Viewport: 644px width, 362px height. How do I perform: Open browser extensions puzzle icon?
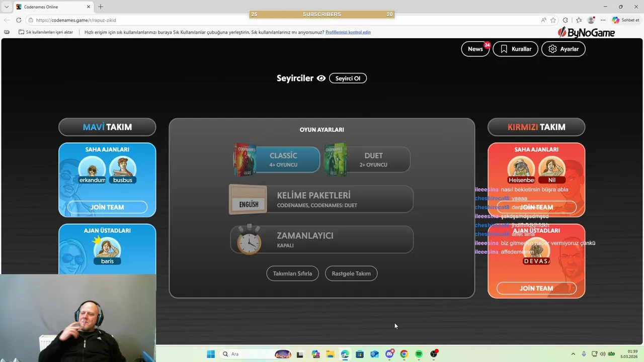pyautogui.click(x=566, y=20)
